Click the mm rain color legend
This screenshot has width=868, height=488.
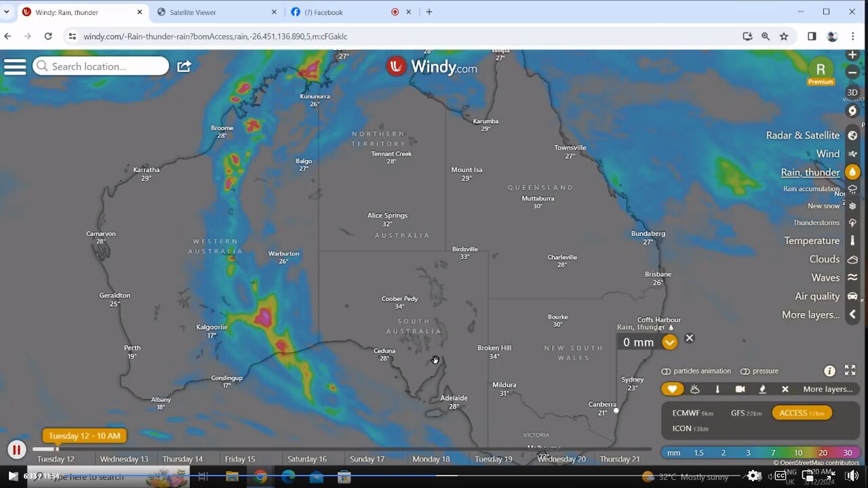pyautogui.click(x=761, y=453)
